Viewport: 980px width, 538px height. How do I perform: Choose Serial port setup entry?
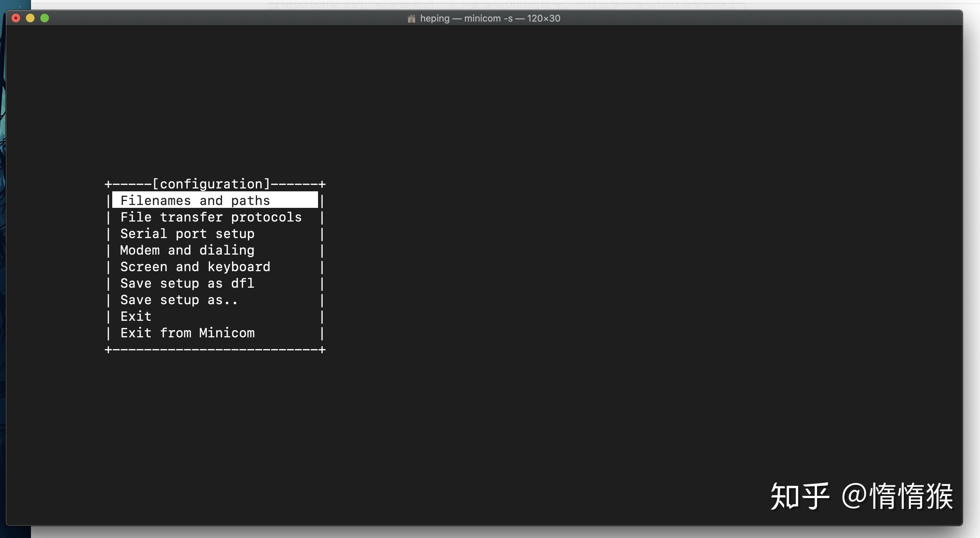coord(187,234)
